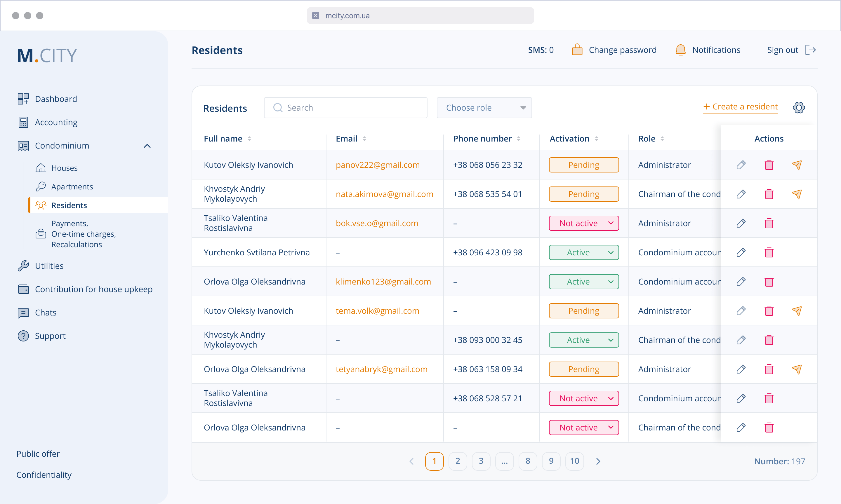Sort by Phone number column arrows
This screenshot has width=841, height=504.
point(519,139)
